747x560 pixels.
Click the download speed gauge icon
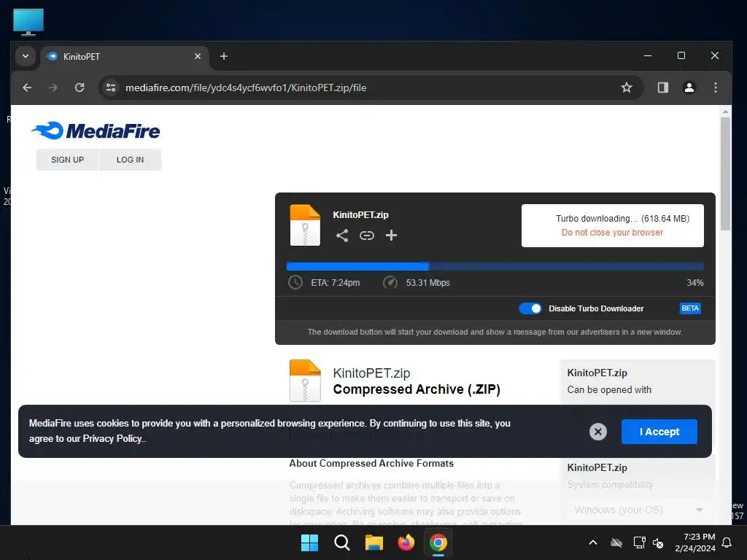coord(390,282)
